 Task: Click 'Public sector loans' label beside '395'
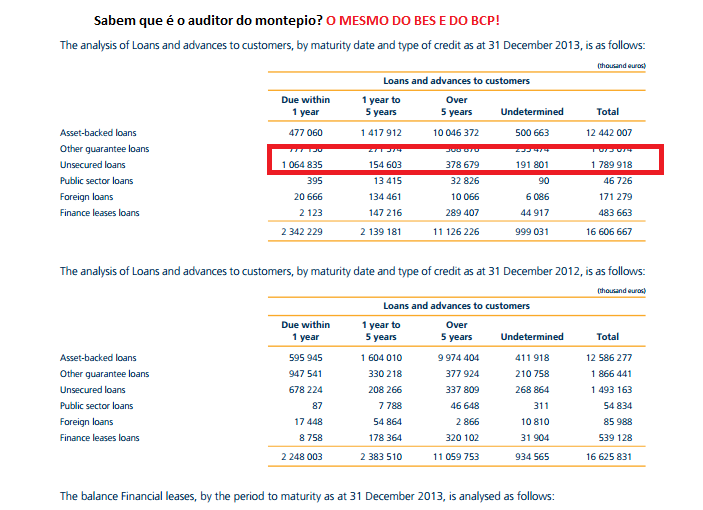pyautogui.click(x=96, y=181)
